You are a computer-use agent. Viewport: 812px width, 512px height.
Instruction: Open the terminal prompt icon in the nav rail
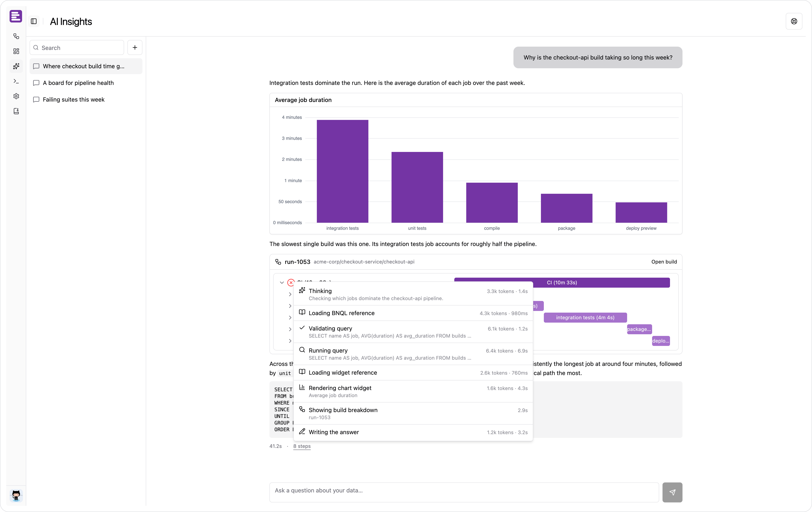(16, 81)
